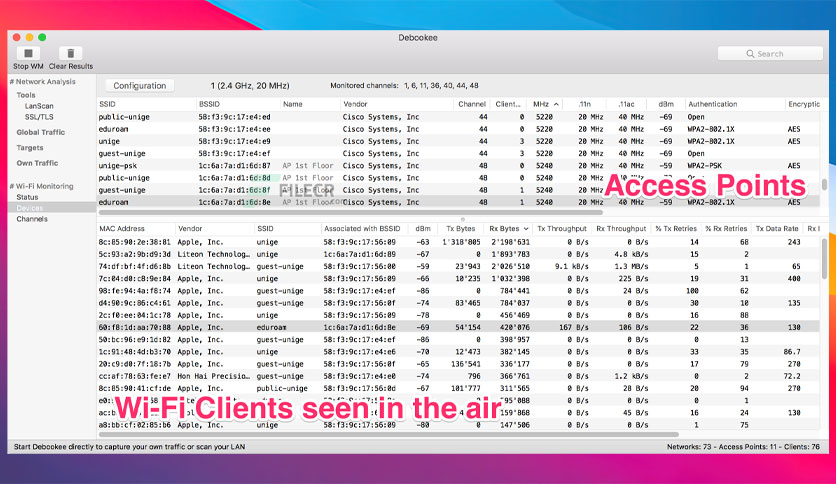Select the unige-psk access point row

pyautogui.click(x=459, y=166)
